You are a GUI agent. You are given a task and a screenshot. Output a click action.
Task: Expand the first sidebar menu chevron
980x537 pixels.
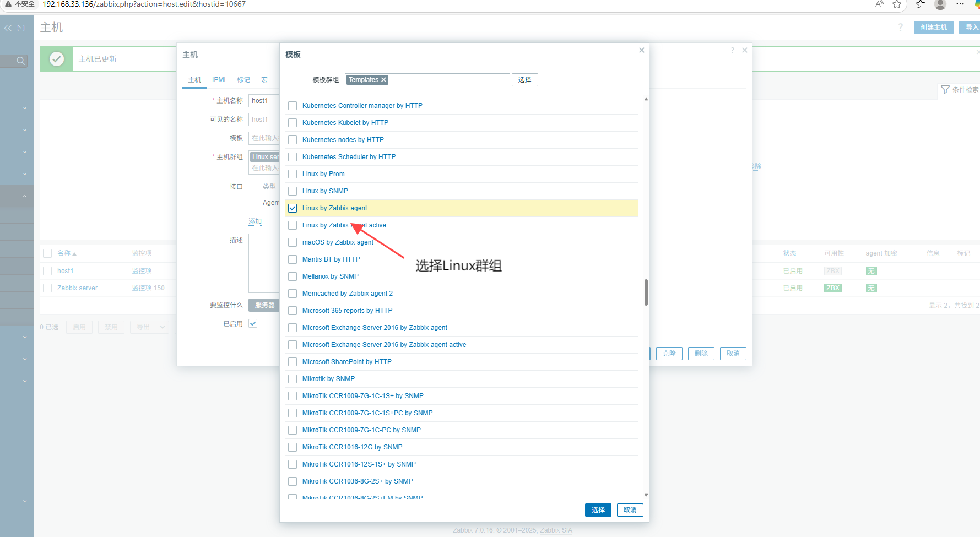pos(25,108)
